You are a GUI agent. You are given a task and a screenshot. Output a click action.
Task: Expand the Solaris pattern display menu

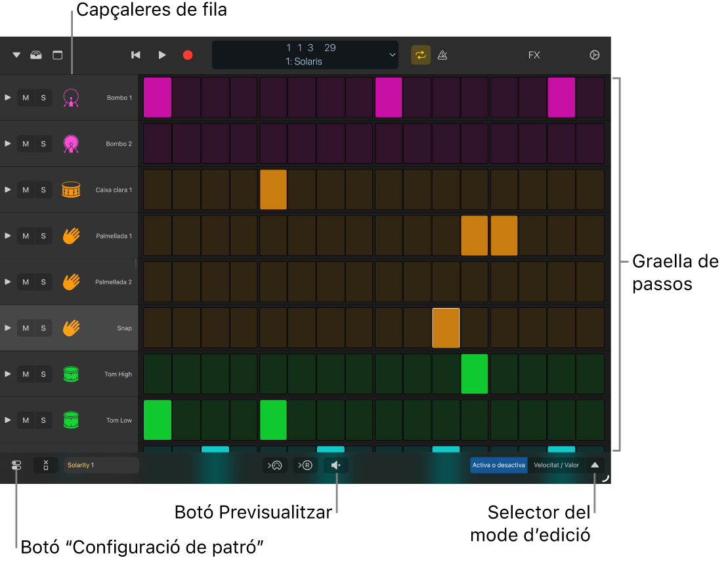pyautogui.click(x=393, y=55)
